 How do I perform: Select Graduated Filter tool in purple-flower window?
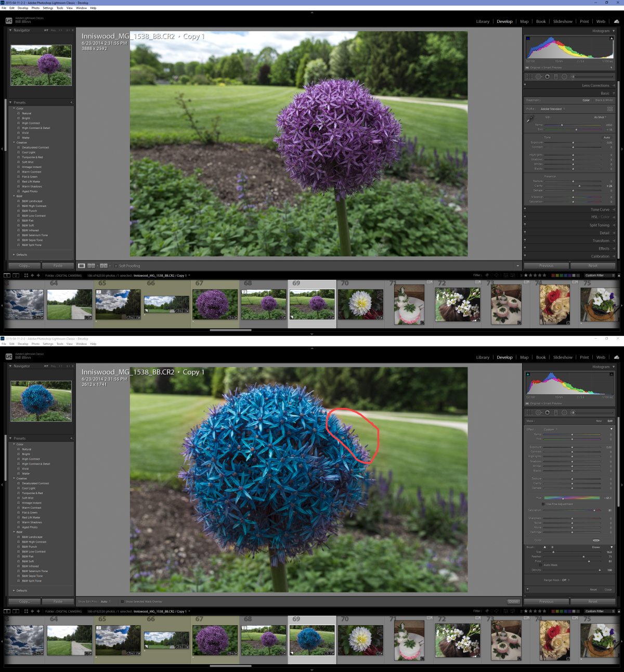click(555, 76)
